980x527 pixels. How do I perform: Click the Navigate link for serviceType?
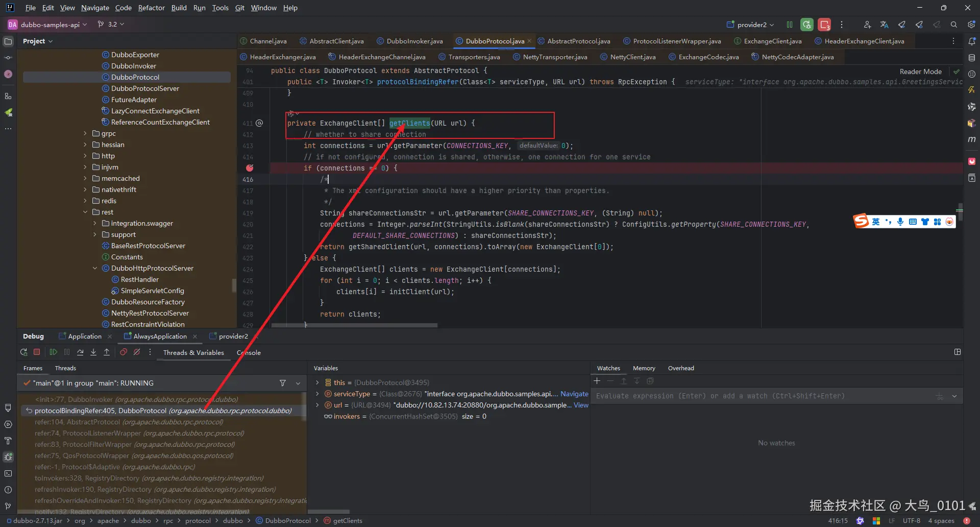(x=574, y=394)
